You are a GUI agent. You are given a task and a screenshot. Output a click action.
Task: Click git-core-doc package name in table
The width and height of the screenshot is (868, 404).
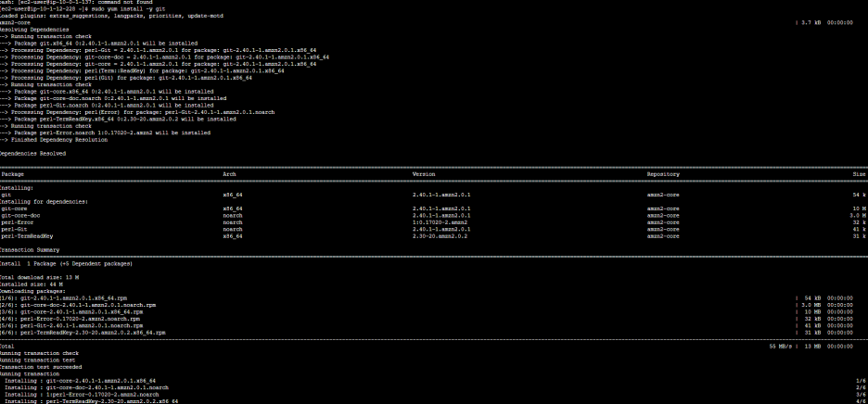point(21,216)
